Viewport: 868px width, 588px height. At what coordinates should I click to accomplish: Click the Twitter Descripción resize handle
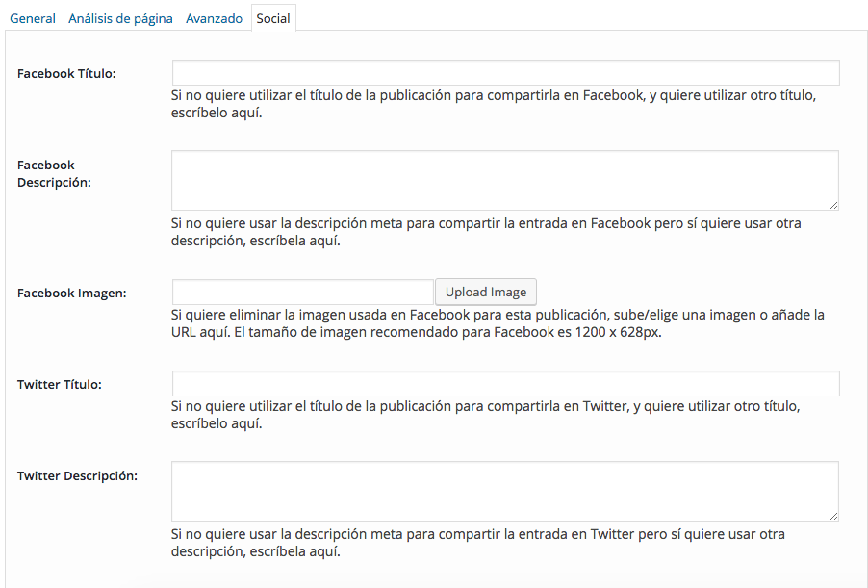pyautogui.click(x=833, y=516)
